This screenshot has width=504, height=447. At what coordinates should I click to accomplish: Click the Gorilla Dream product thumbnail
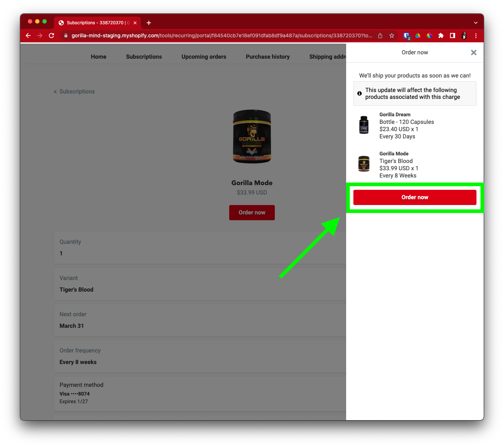pos(364,125)
